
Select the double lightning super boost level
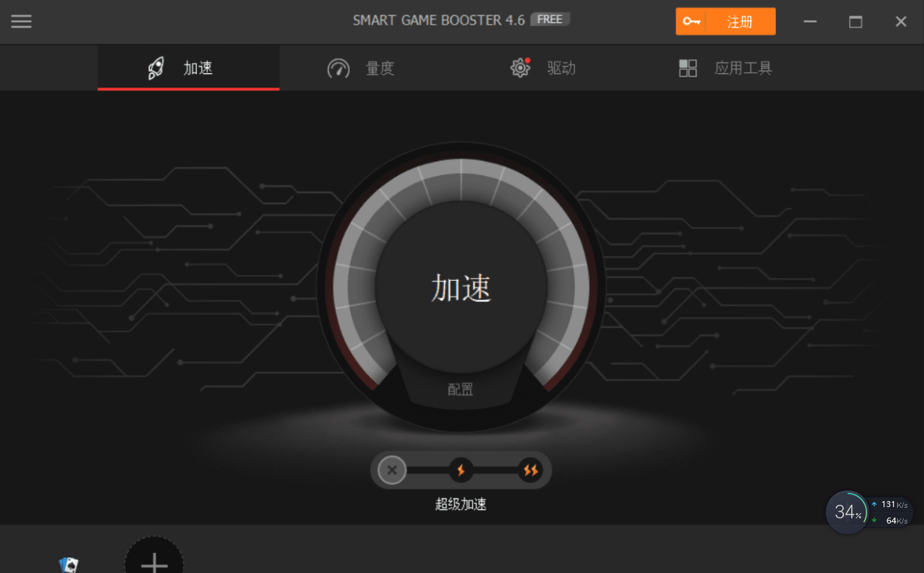pyautogui.click(x=530, y=470)
